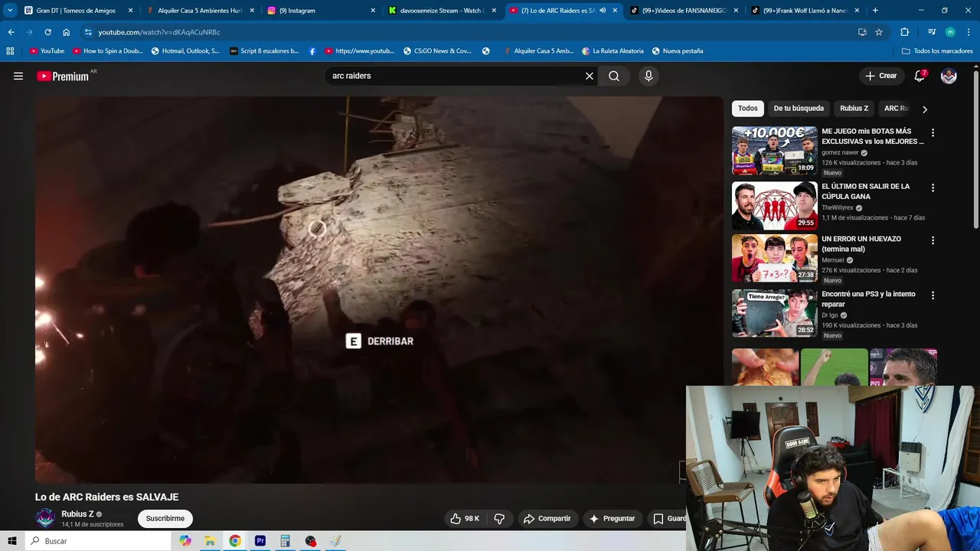This screenshot has width=980, height=551.
Task: Open 'Todos los marcadores' folder
Action: pyautogui.click(x=937, y=51)
